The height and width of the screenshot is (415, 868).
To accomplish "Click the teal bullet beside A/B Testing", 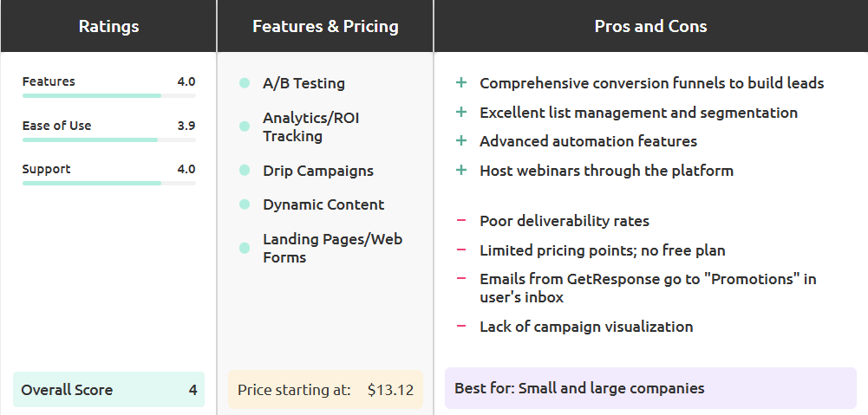I will click(245, 83).
